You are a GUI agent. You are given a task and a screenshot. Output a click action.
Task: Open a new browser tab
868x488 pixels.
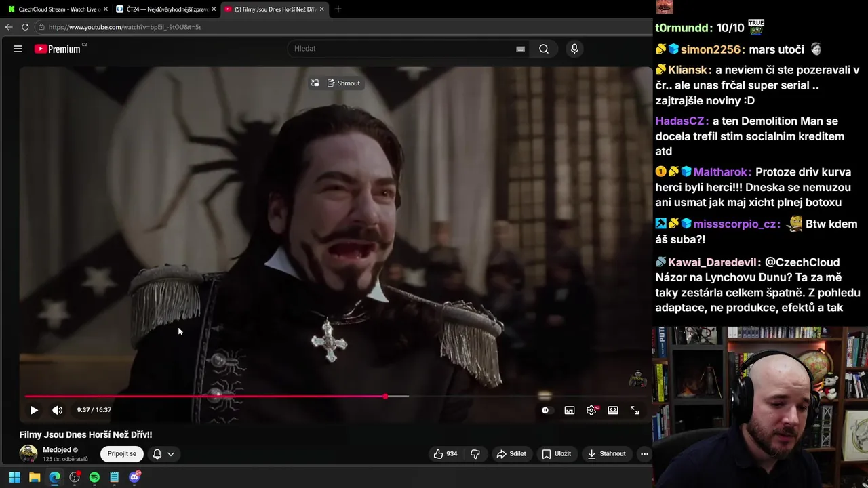pyautogui.click(x=338, y=9)
